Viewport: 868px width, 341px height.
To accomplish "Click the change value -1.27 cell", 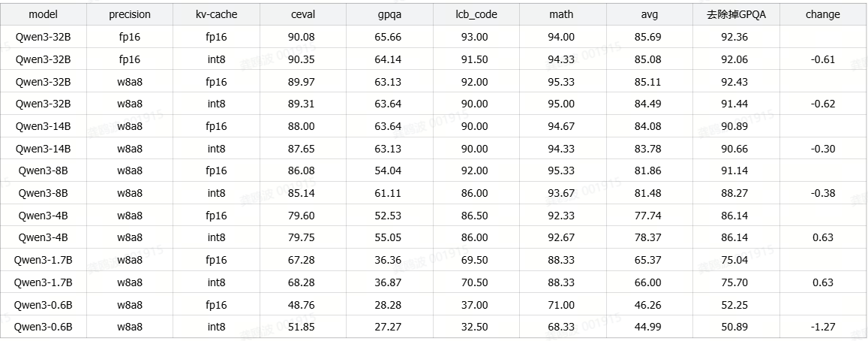I will click(x=823, y=327).
